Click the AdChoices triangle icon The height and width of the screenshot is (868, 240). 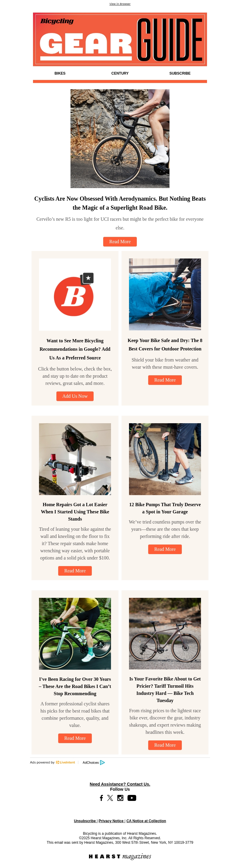coord(103,762)
